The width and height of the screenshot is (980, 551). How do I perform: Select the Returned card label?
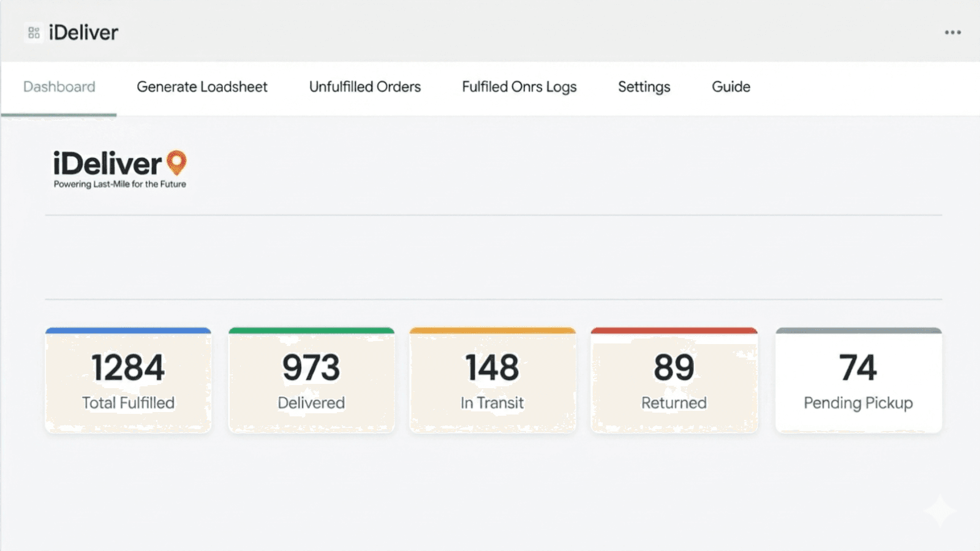(x=674, y=403)
